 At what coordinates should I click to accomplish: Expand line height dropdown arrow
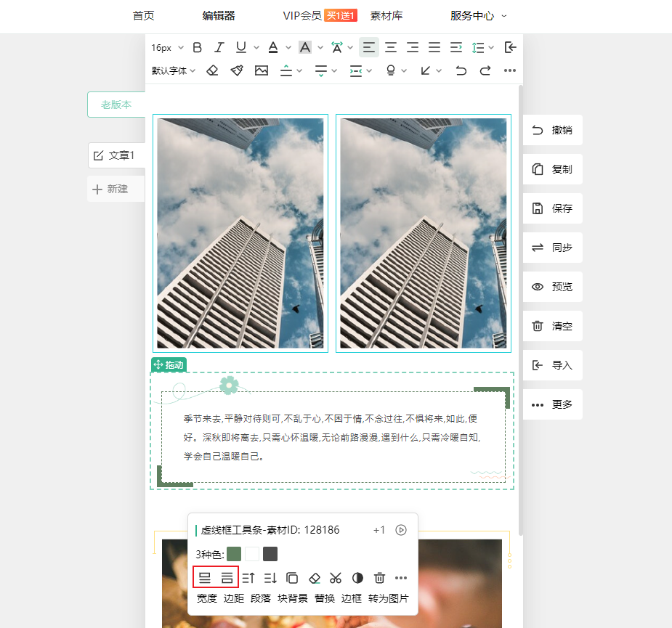click(x=491, y=47)
